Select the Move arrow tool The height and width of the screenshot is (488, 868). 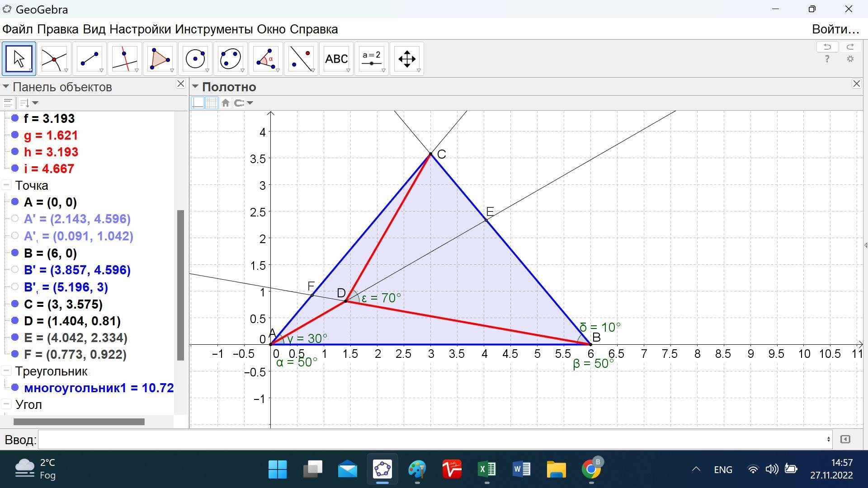point(19,59)
